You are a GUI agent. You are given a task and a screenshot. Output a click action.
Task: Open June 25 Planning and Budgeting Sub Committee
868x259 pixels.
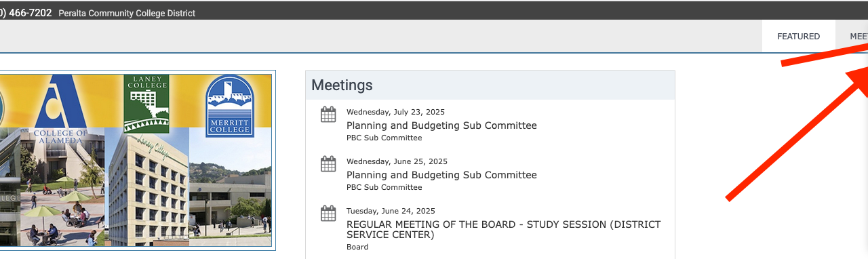(441, 175)
